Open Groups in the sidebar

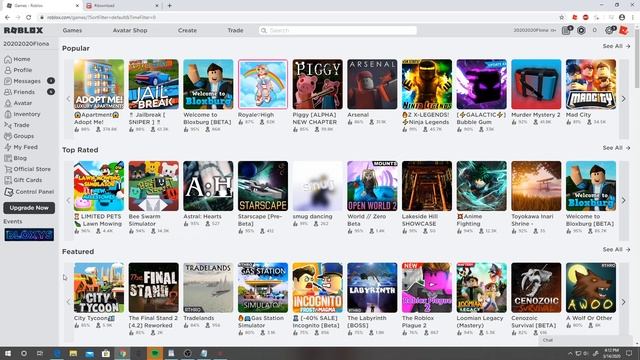19,136
